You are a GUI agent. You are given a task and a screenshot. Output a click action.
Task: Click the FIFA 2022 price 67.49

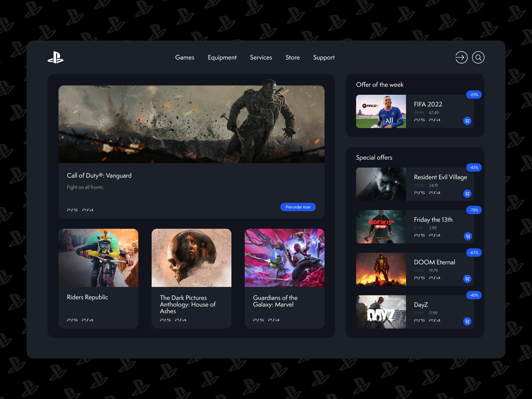click(x=434, y=113)
